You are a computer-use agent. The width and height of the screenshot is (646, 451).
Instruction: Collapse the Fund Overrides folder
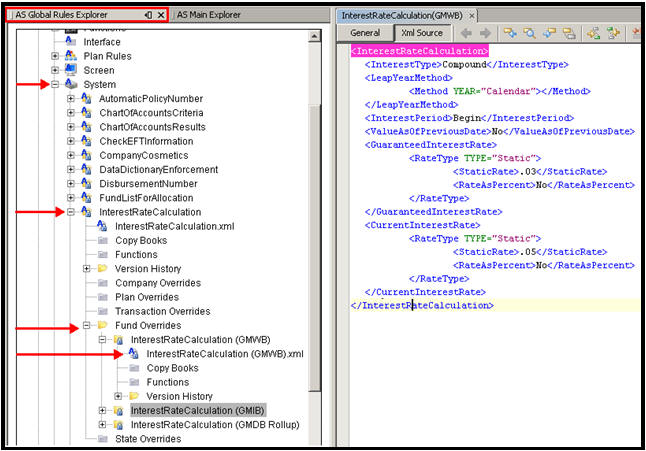click(x=86, y=325)
